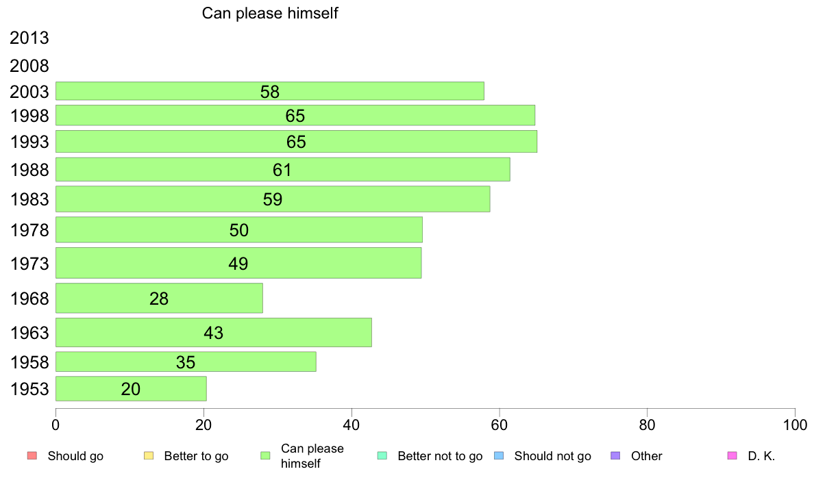The width and height of the screenshot is (814, 504).
Task: Click the teal Better not to go swatch
Action: (x=382, y=456)
